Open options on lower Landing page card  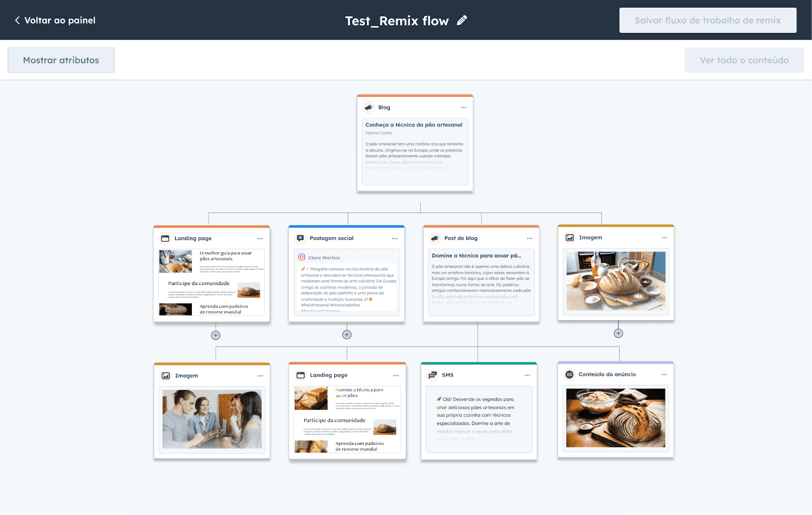(x=396, y=375)
